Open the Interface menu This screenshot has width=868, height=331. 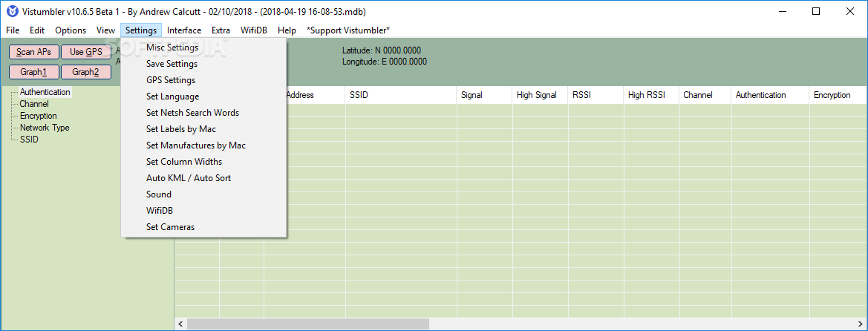point(184,30)
